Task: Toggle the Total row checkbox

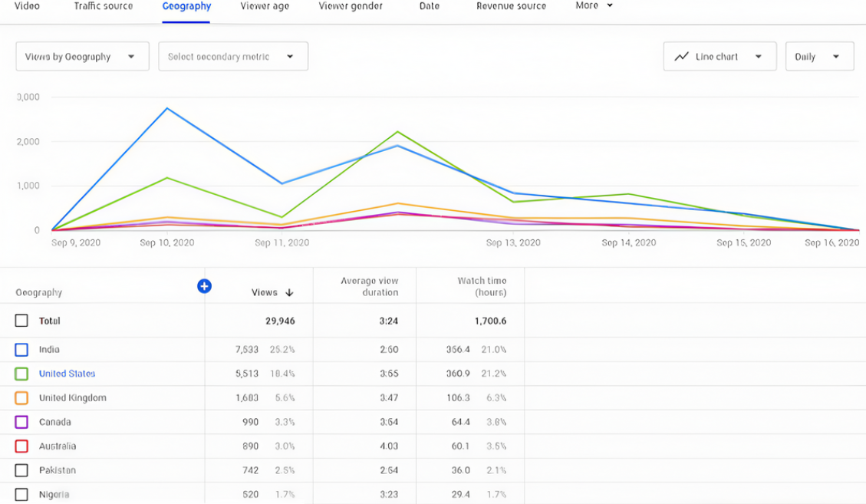Action: [x=21, y=321]
